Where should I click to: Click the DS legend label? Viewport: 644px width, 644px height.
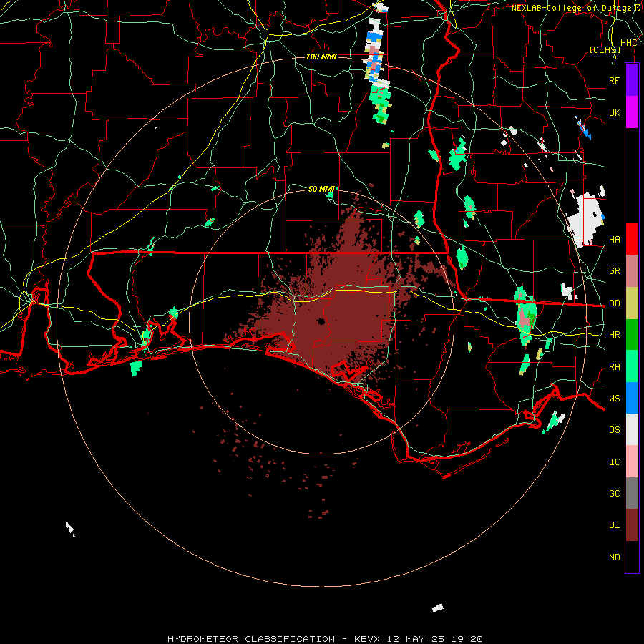(x=614, y=430)
